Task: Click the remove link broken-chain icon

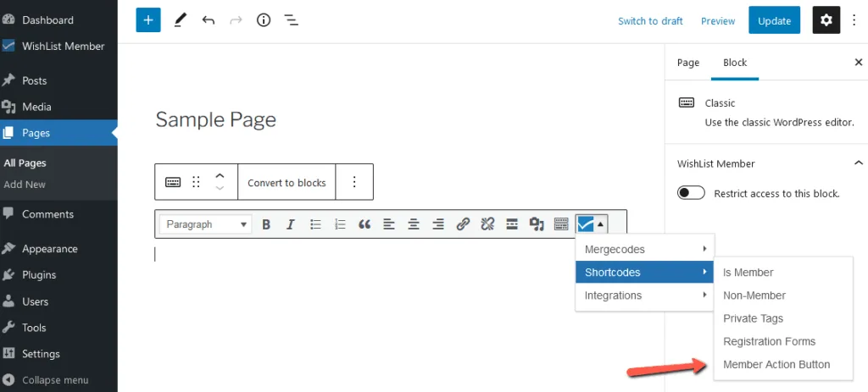Action: (x=487, y=224)
